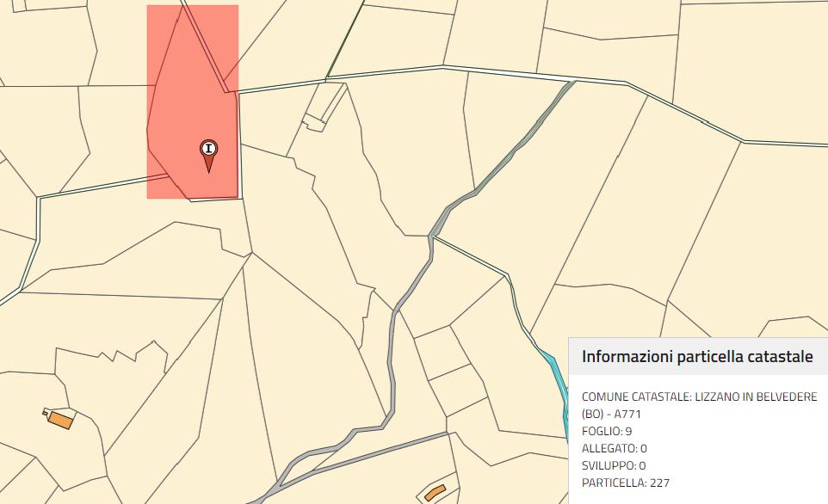Click the 'COMUNE CATASTALE: LIZZANO IN BELVEDERE' text
The image size is (828, 504).
click(x=699, y=396)
